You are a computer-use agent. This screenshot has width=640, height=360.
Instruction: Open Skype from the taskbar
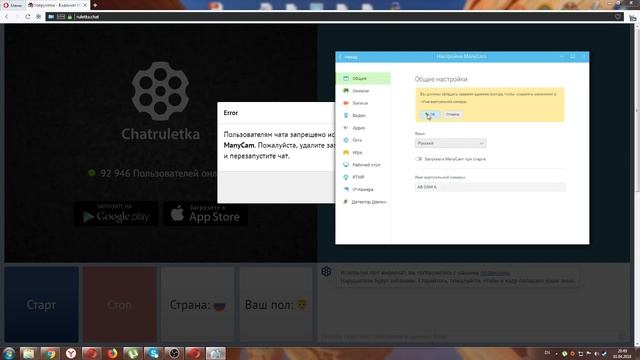[x=153, y=353]
